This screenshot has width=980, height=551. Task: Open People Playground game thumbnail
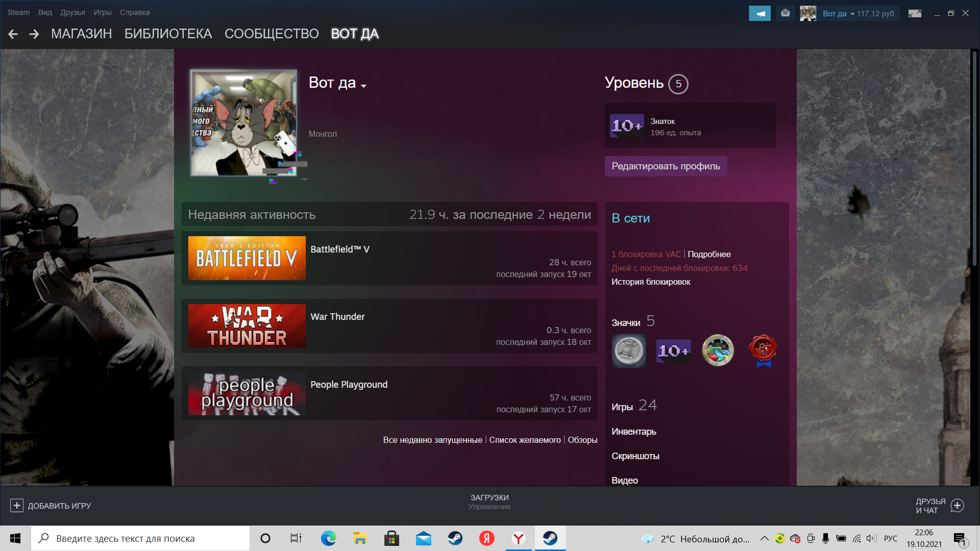point(247,393)
